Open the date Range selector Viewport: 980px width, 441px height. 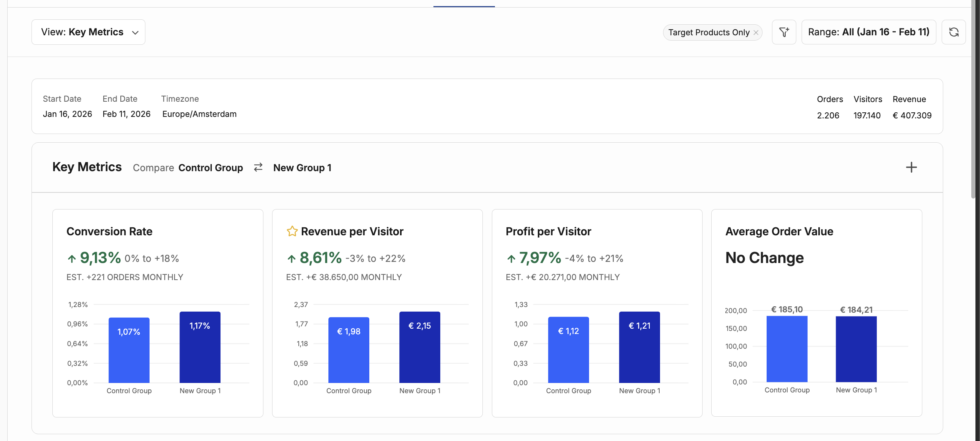(868, 32)
